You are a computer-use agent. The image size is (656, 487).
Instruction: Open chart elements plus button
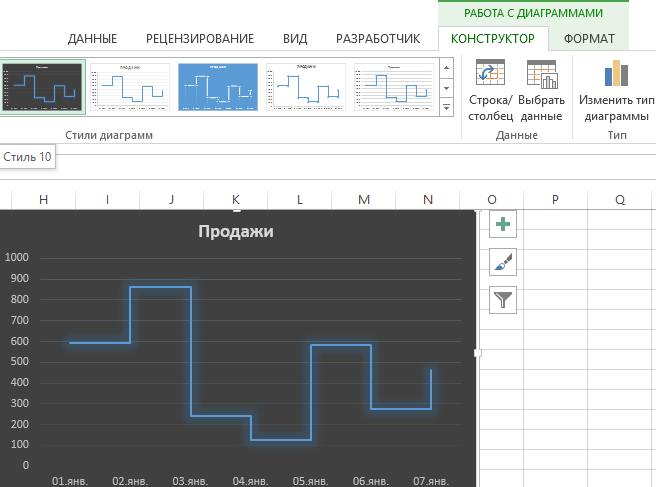(x=503, y=224)
